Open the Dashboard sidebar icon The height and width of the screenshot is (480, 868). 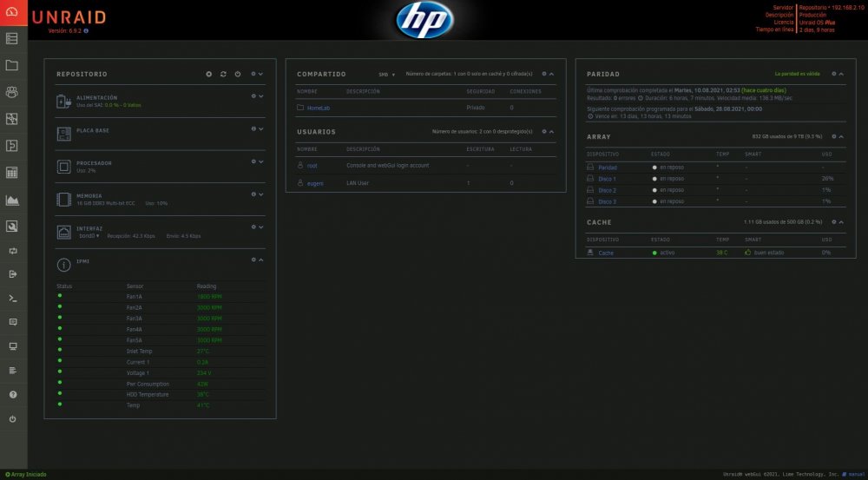[x=13, y=12]
